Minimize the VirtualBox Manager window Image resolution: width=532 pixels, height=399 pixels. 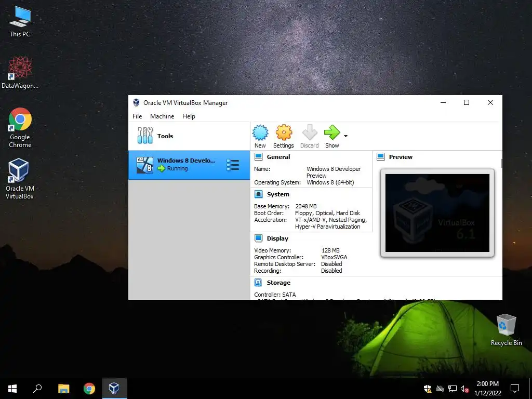[x=443, y=102]
